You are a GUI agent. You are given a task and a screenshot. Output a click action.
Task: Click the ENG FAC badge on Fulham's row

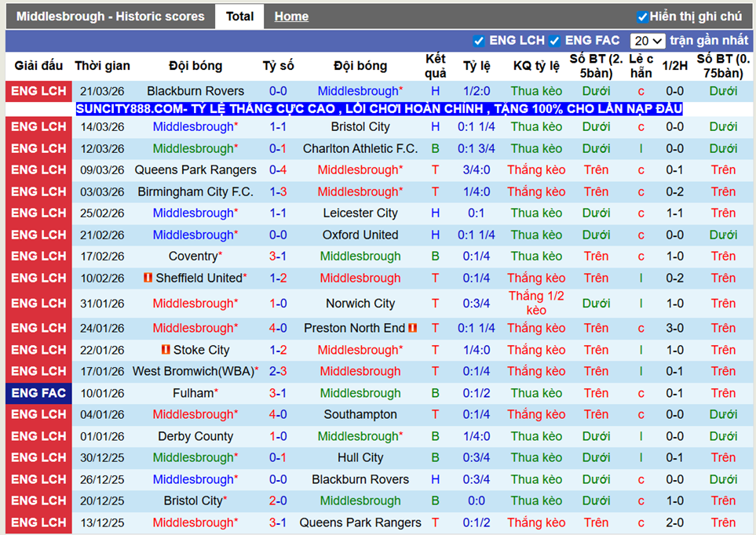coord(38,393)
